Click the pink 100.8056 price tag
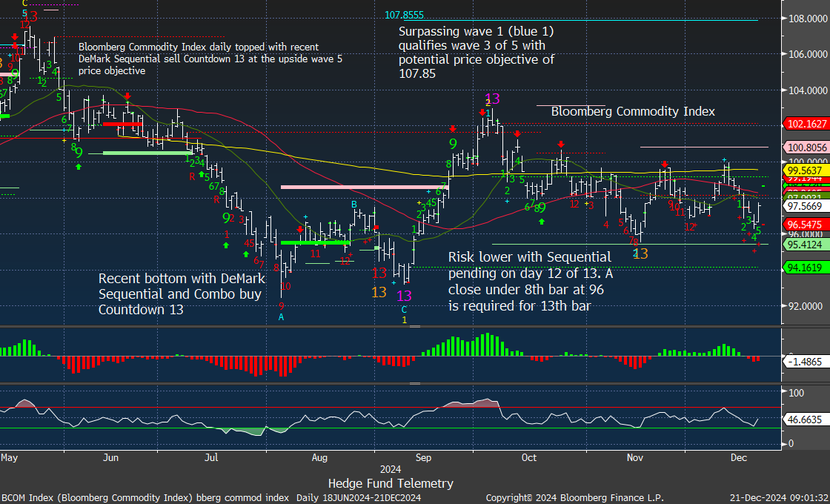830x504 pixels. (807, 148)
